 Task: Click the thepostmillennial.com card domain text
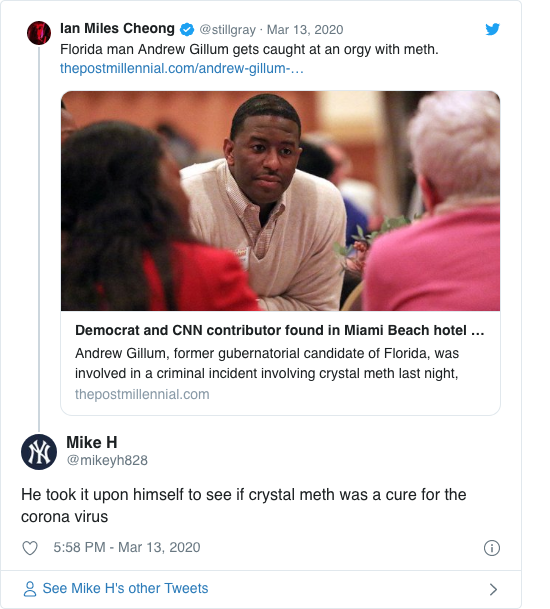coord(142,394)
